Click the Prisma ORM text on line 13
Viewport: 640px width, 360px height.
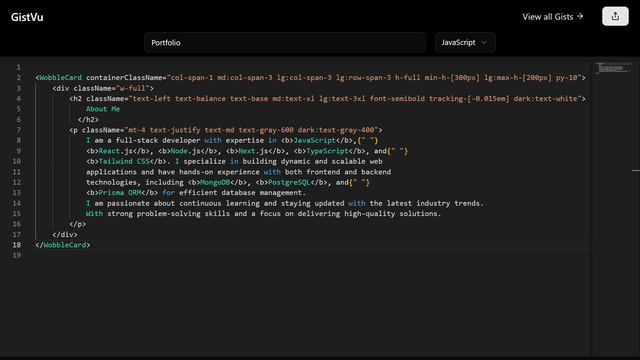coord(120,193)
